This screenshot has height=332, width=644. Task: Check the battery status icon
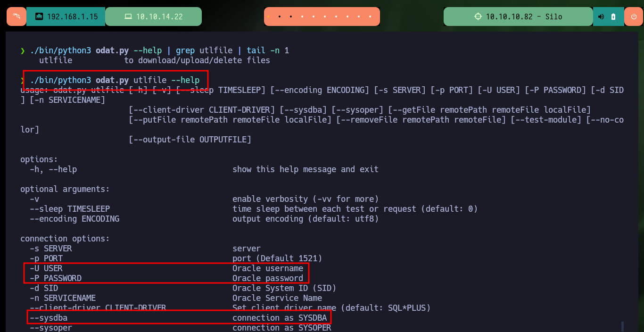pos(613,17)
